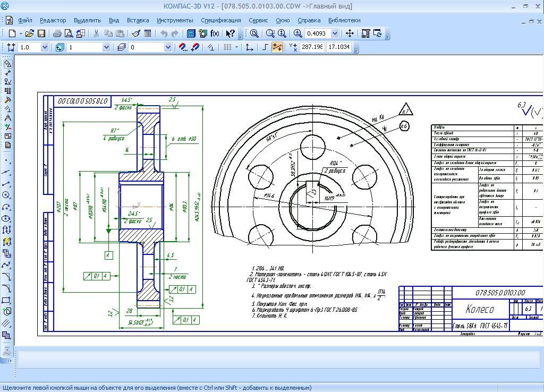Open print preview from the toolbar
The height and width of the screenshot is (392, 544).
(x=69, y=33)
